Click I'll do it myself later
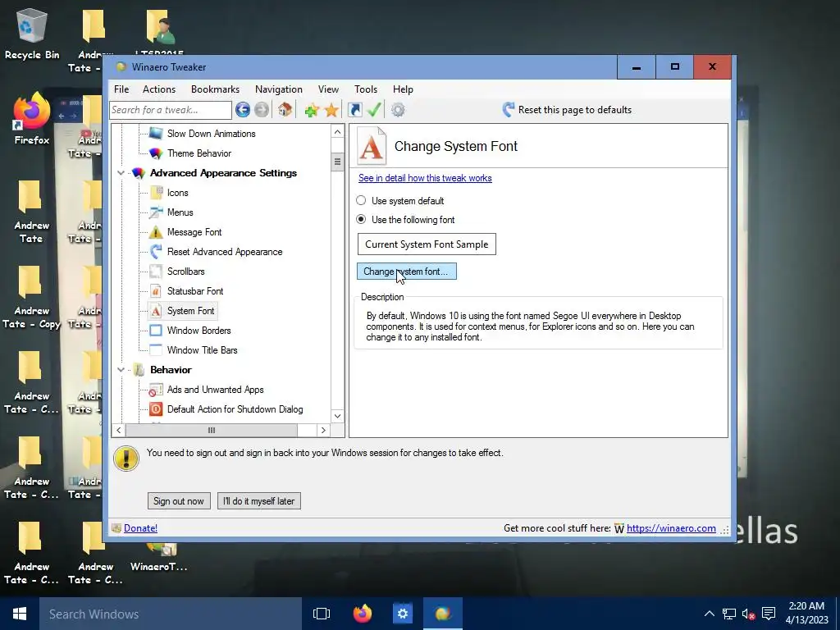 pos(258,501)
